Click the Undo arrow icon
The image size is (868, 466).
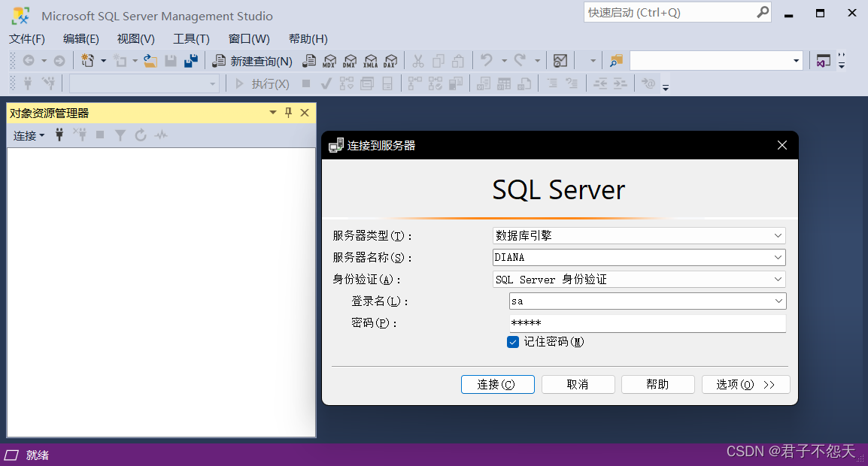(487, 60)
